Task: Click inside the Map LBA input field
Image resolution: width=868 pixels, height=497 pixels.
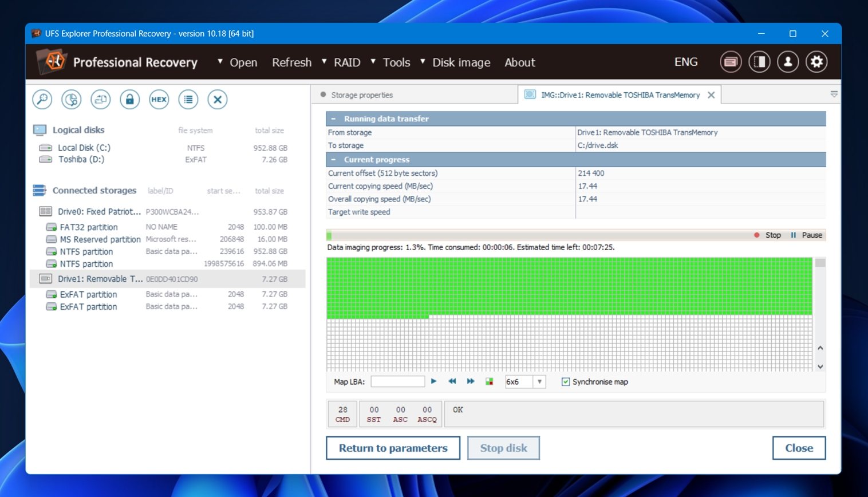Action: [398, 381]
